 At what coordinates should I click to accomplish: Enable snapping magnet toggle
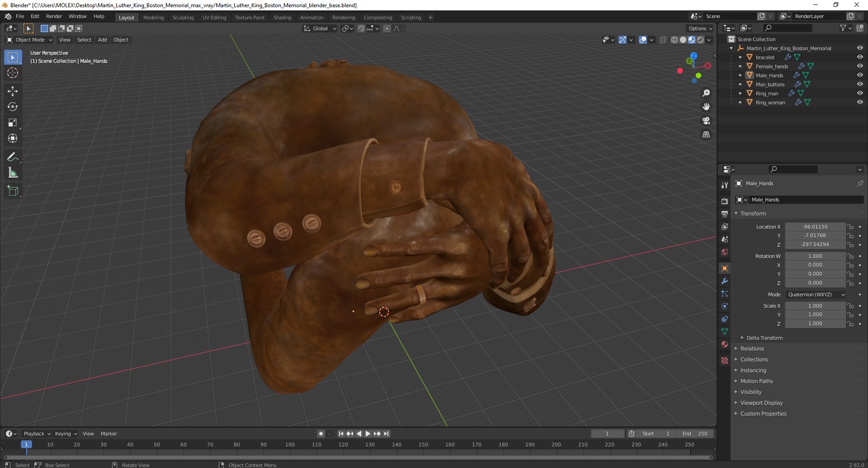(x=361, y=28)
